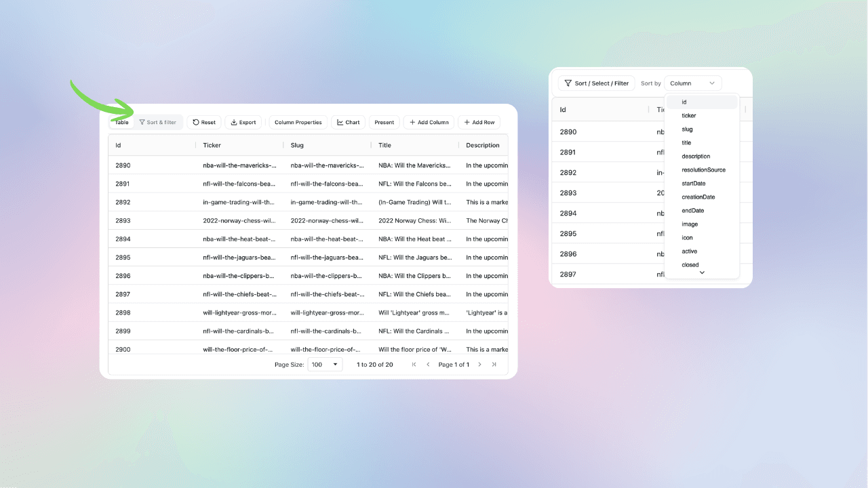Viewport: 868px width, 488px height.
Task: Open Column Properties
Action: tap(298, 122)
